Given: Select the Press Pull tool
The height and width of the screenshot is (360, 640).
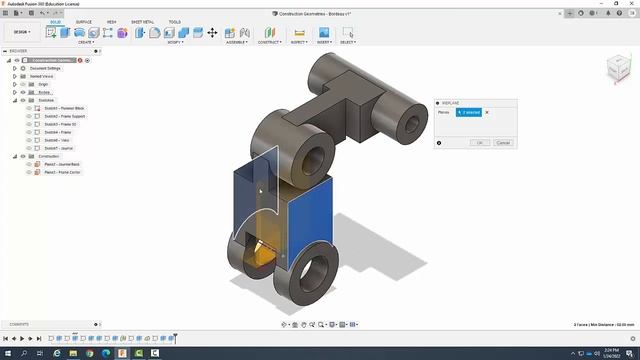Looking at the screenshot, I should [140, 33].
